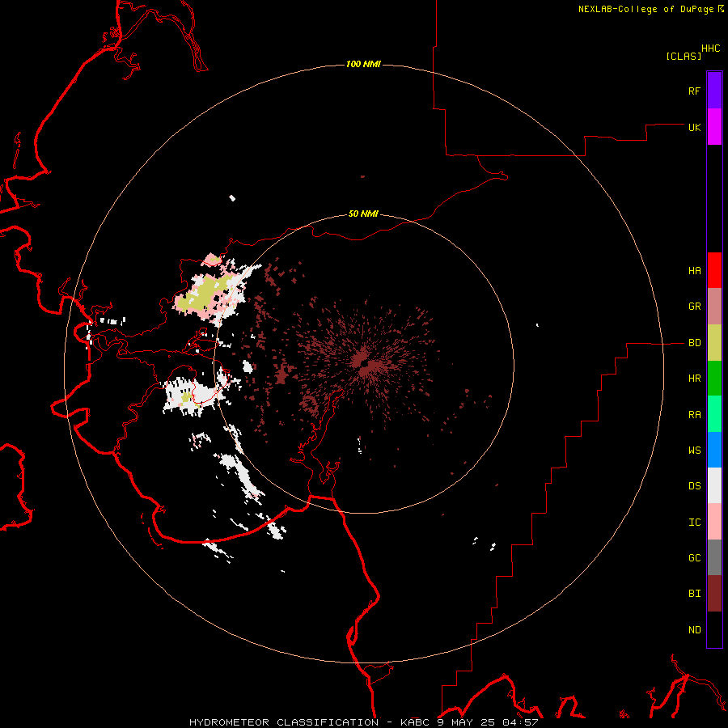Viewport: 728px width, 728px height.
Task: Click the GR legend label
Action: click(694, 307)
